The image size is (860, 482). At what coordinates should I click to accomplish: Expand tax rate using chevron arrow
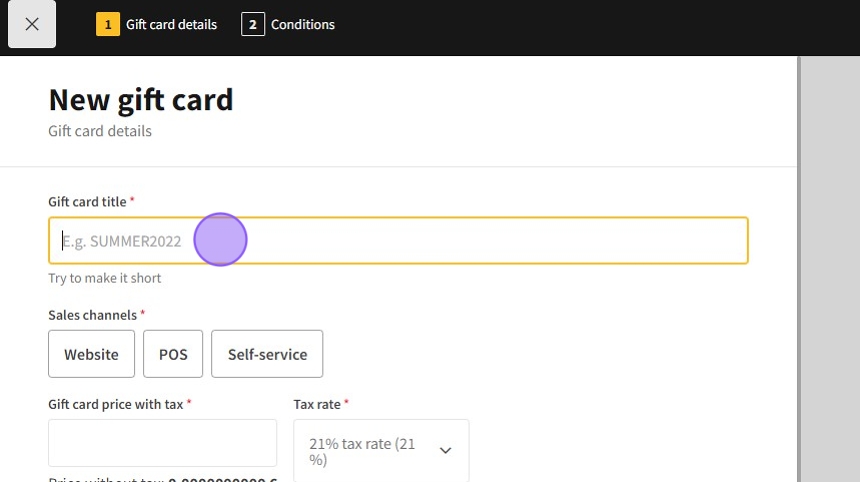pos(446,451)
